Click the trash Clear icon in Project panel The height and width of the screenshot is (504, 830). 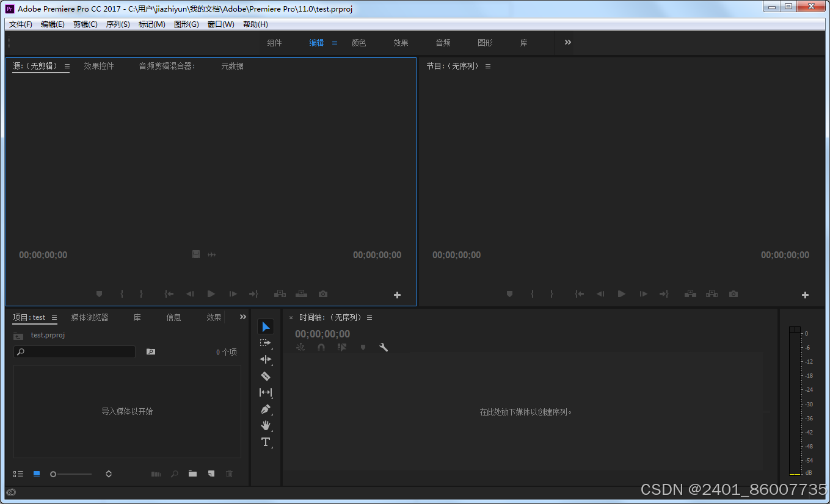(x=230, y=473)
